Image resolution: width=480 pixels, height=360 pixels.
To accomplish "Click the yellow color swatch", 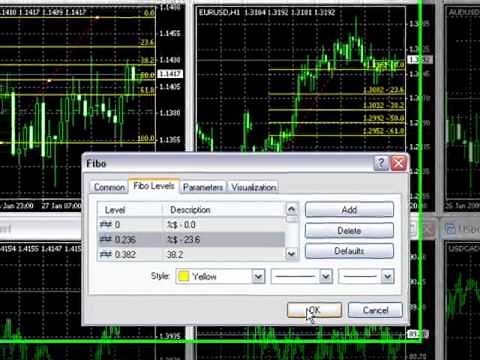I will coord(184,276).
